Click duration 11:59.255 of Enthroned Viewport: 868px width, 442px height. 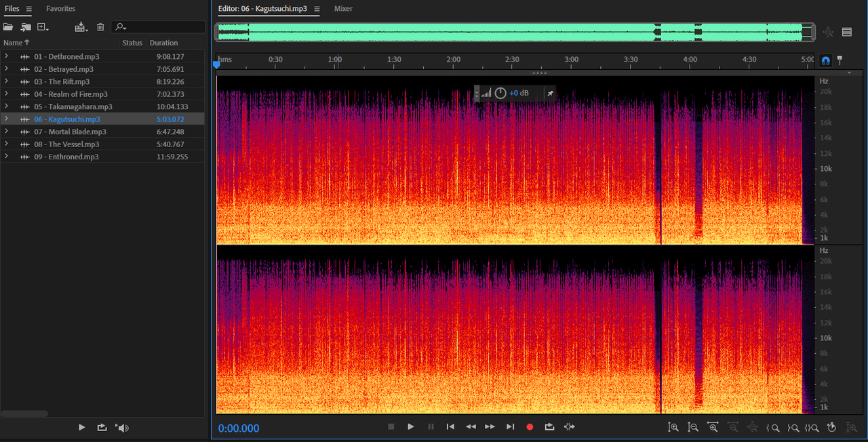click(172, 157)
